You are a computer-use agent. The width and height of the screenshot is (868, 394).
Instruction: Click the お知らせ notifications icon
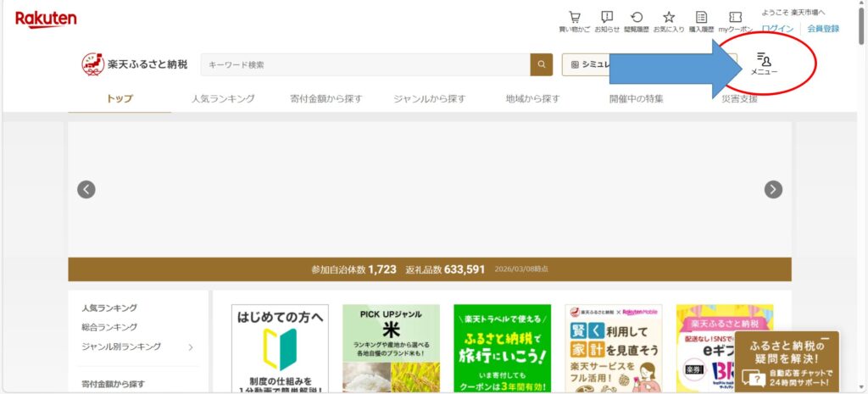[606, 18]
